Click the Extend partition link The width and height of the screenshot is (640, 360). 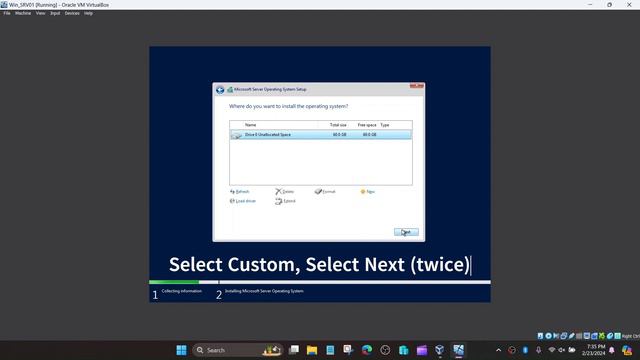coord(285,201)
